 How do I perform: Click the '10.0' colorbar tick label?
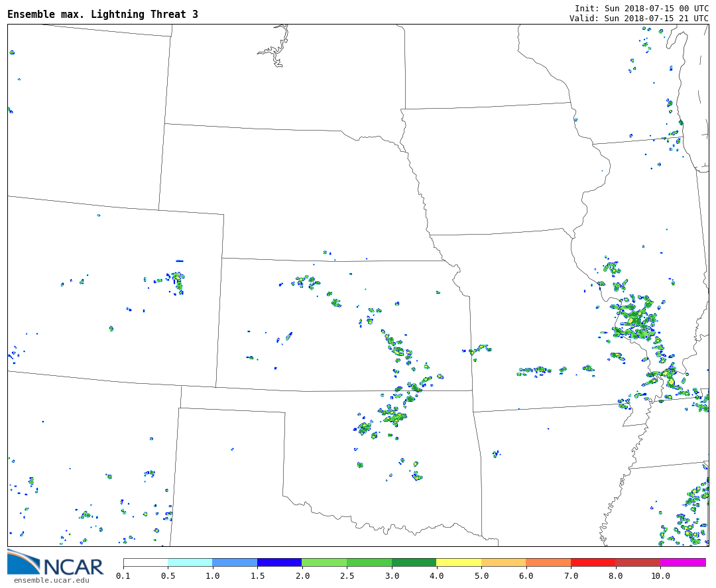coord(660,576)
